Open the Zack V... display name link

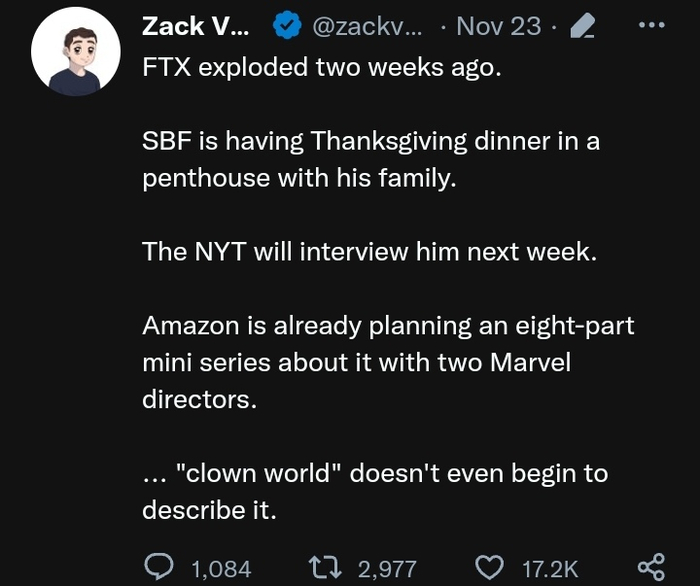click(x=198, y=27)
